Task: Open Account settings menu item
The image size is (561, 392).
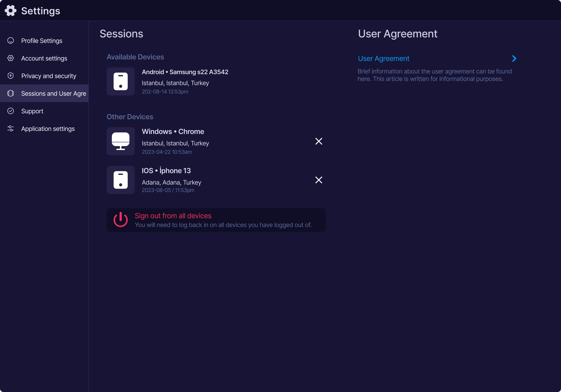Action: (x=44, y=58)
